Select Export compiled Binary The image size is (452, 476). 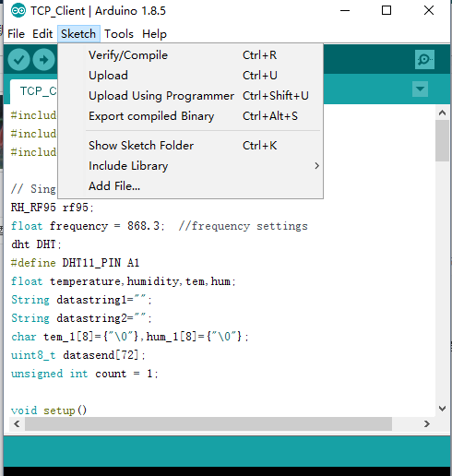coord(191,116)
